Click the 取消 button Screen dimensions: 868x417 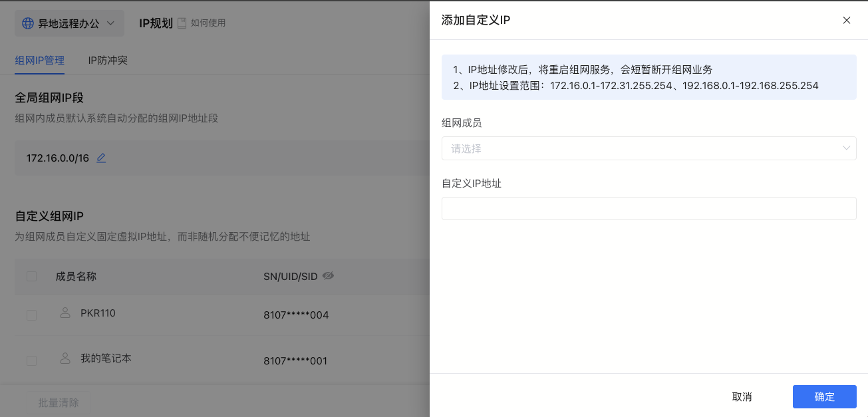[x=742, y=396]
